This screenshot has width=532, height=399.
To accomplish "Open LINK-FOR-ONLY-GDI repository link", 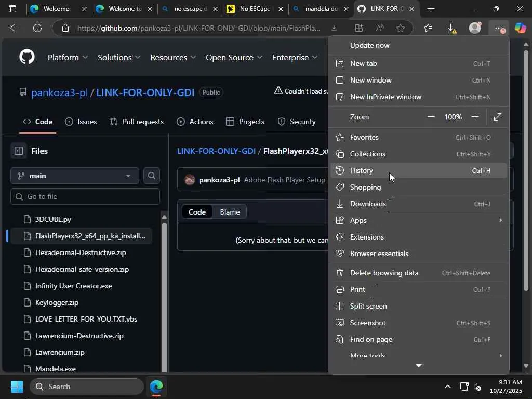I will coord(145,92).
